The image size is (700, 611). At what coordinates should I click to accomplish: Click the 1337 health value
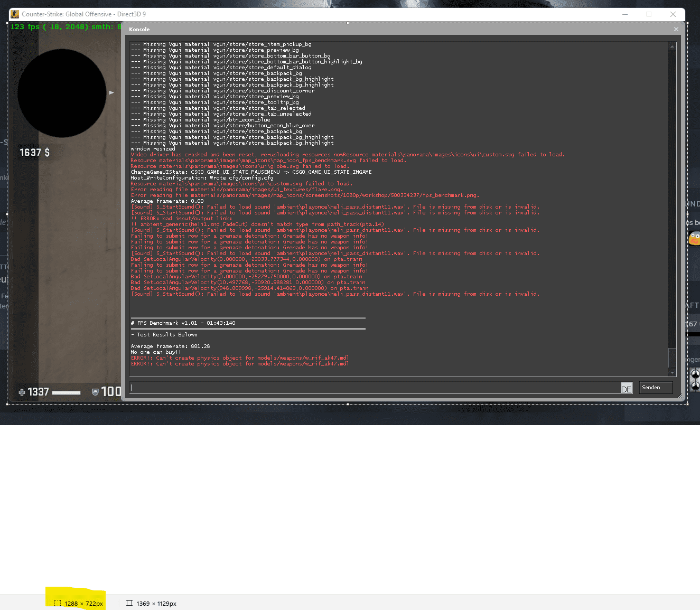tap(38, 392)
